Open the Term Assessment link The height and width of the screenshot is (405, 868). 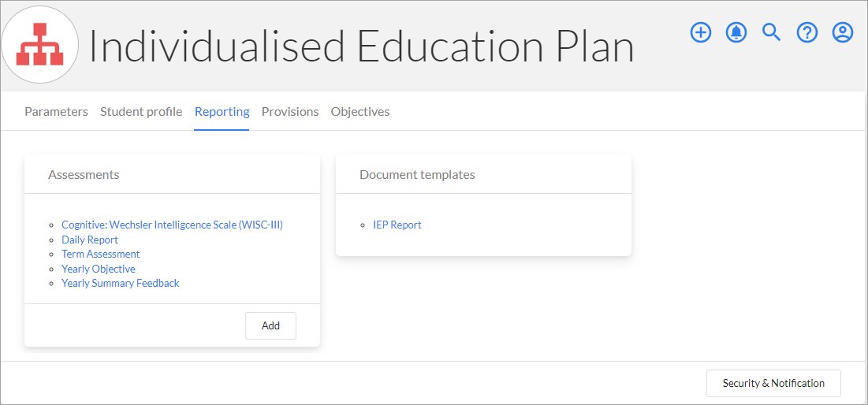(101, 254)
